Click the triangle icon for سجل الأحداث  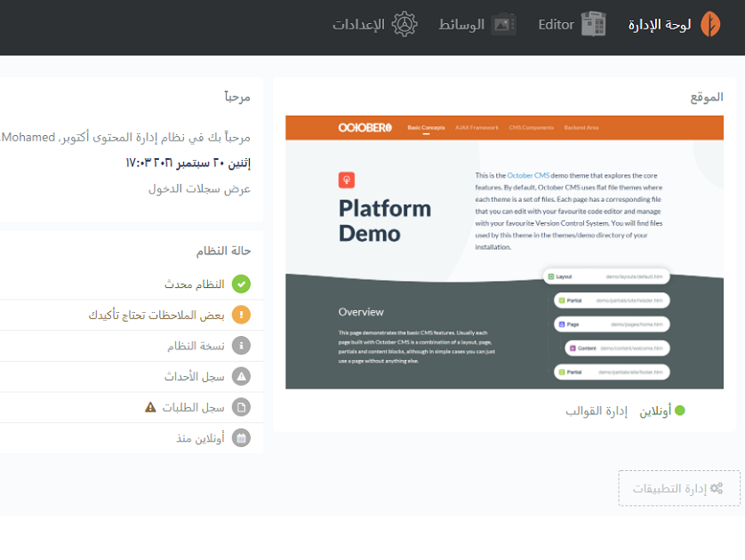pyautogui.click(x=241, y=377)
